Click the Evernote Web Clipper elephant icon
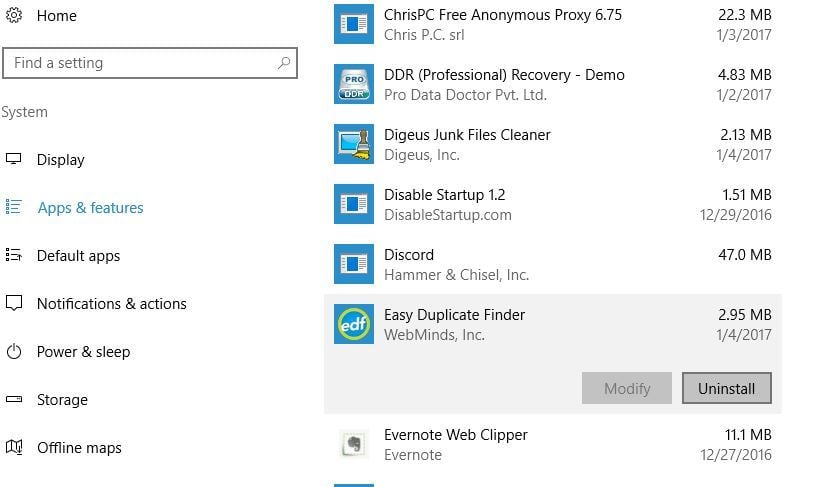The height and width of the screenshot is (487, 820). pyautogui.click(x=354, y=444)
